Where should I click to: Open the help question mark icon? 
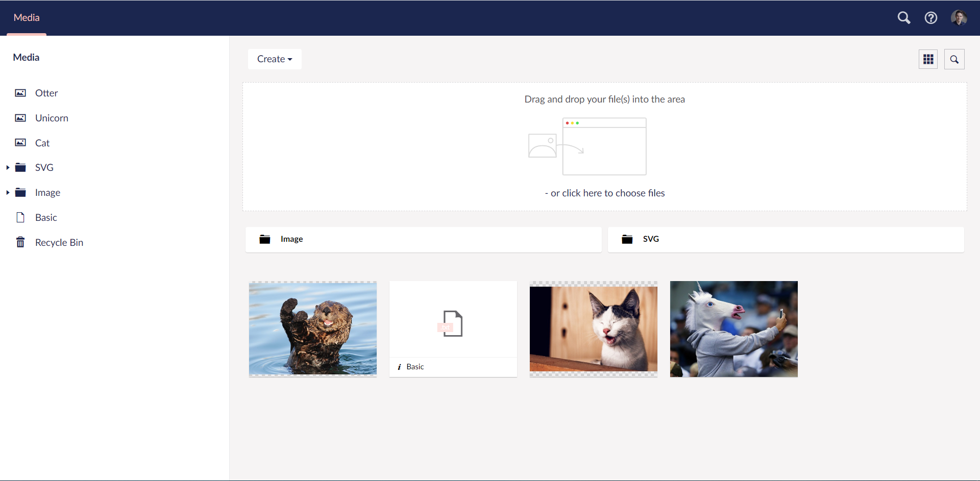pyautogui.click(x=931, y=18)
